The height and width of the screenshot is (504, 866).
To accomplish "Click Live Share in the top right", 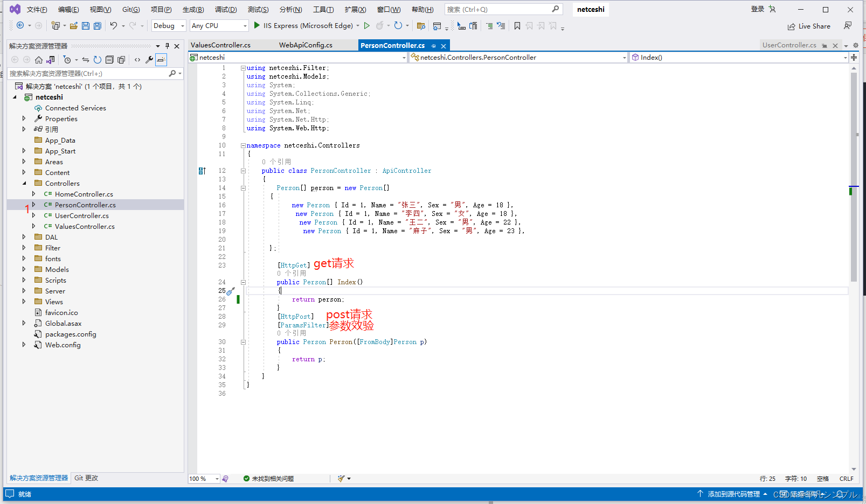I will [x=809, y=26].
